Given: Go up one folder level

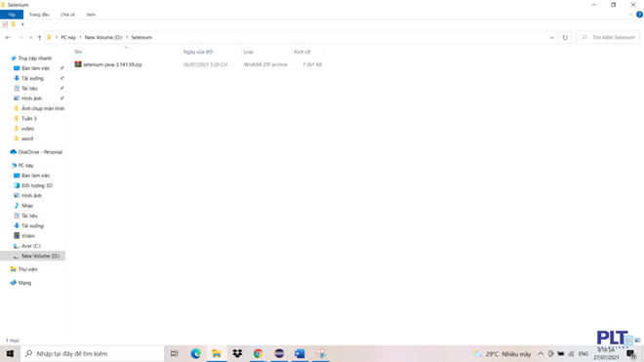Looking at the screenshot, I should [x=39, y=37].
